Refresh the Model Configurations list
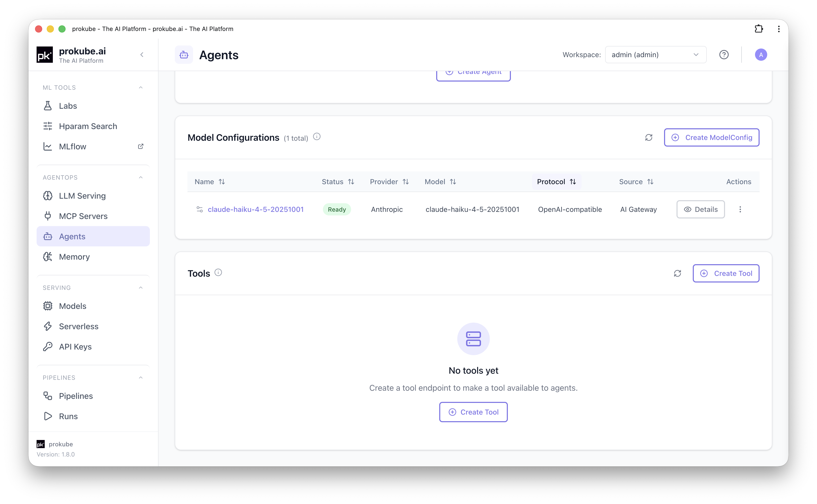 tap(649, 137)
